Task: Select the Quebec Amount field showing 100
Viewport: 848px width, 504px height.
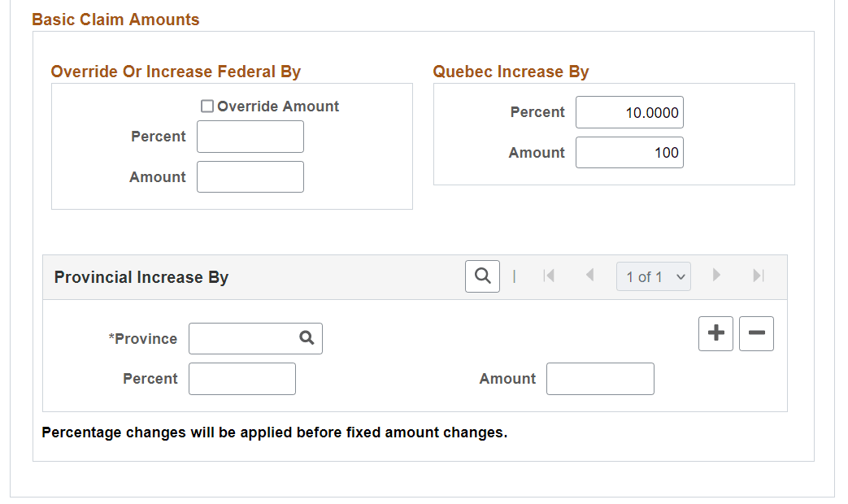Action: point(629,152)
